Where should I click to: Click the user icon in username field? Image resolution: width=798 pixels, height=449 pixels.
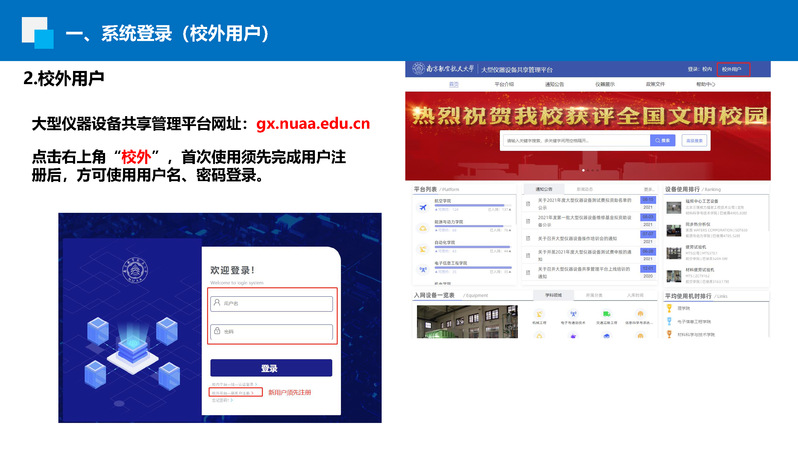217,304
